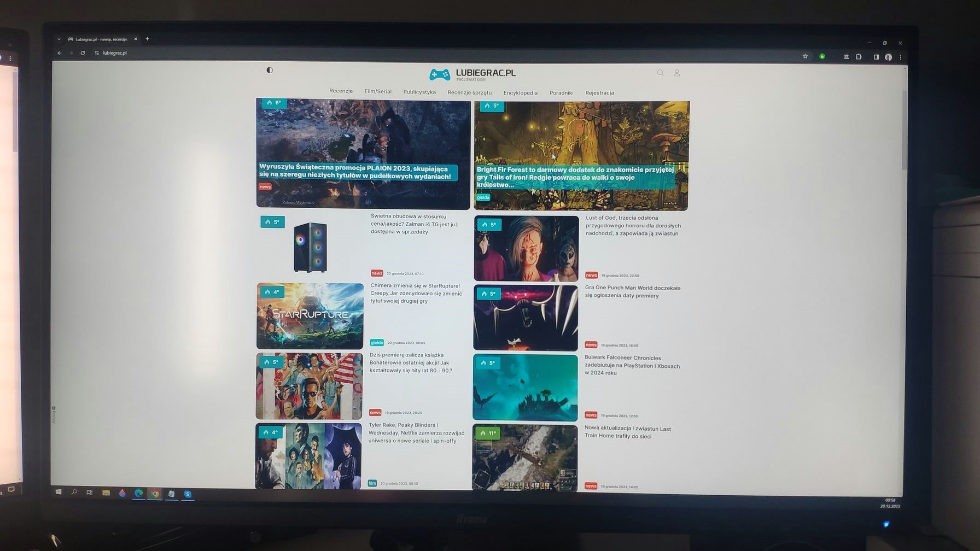980x551 pixels.
Task: Open the Film/Serial menu item
Action: pos(378,91)
